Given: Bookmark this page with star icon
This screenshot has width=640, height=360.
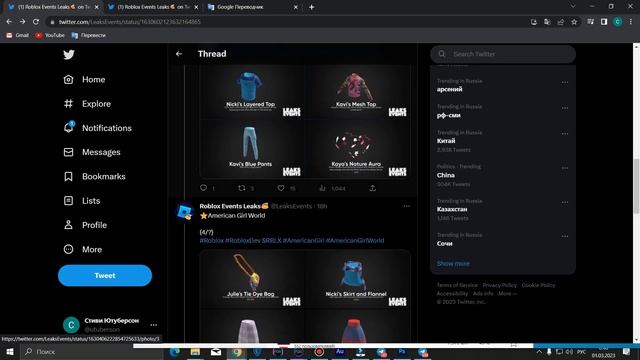Looking at the screenshot, I should tap(574, 22).
